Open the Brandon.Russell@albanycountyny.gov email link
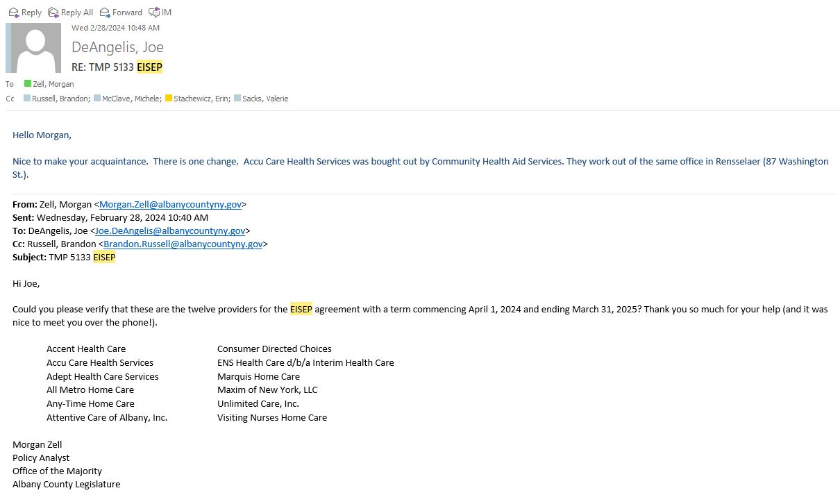Screen dimensions: 840x504 click(x=183, y=244)
